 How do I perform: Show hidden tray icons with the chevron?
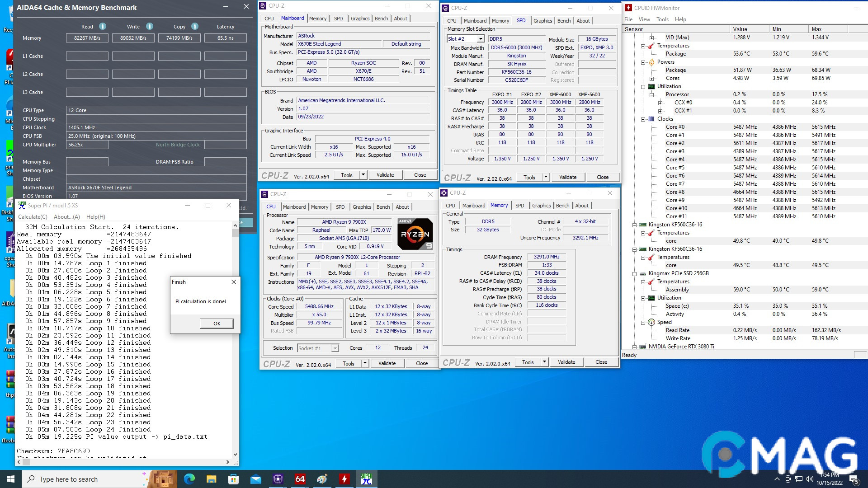pos(777,479)
